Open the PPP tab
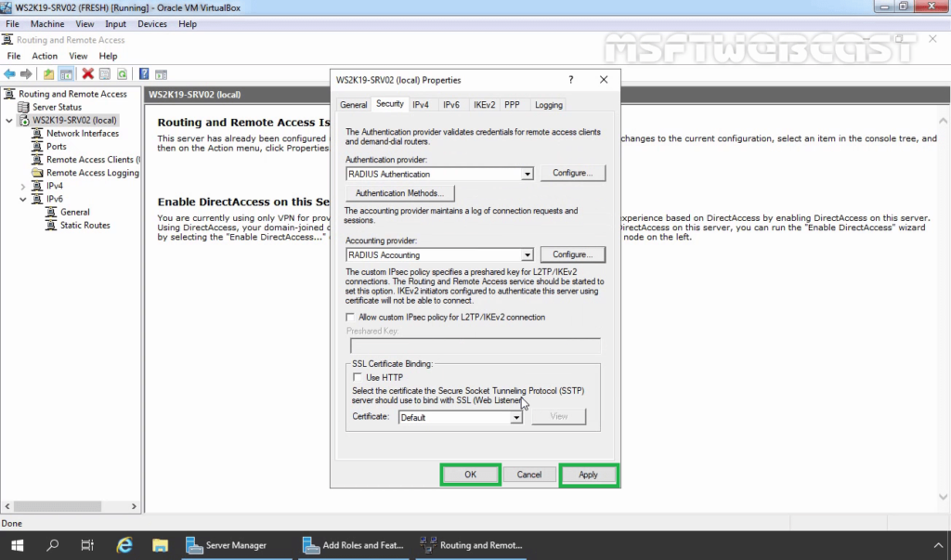The height and width of the screenshot is (560, 951). [512, 105]
